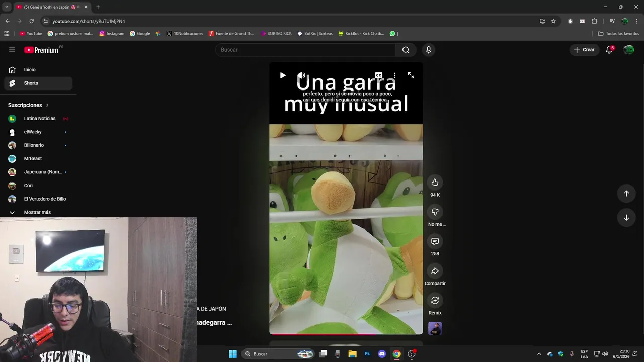The width and height of the screenshot is (644, 362).
Task: Expand Mostrar más subscriptions list
Action: click(x=38, y=212)
